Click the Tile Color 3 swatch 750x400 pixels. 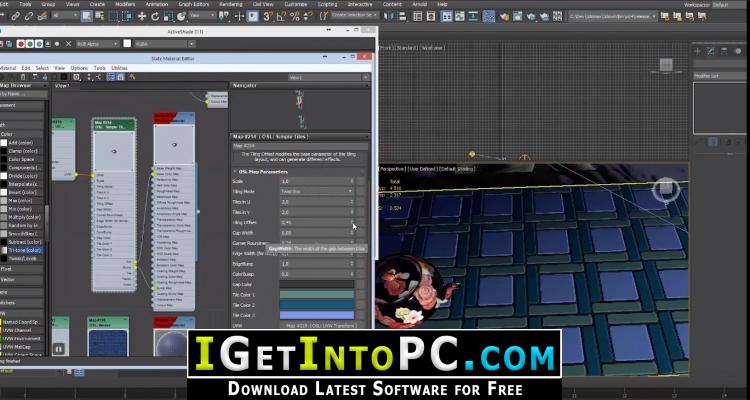pos(317,315)
